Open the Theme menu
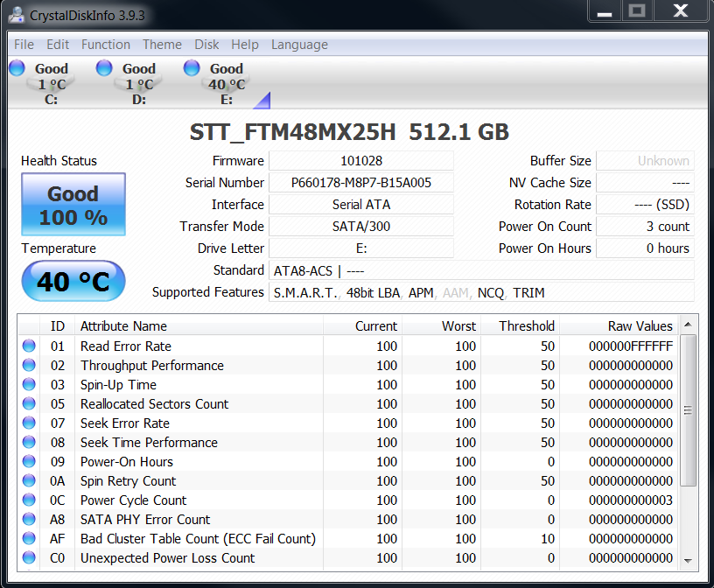Screen dimensions: 714x588 tap(162, 45)
